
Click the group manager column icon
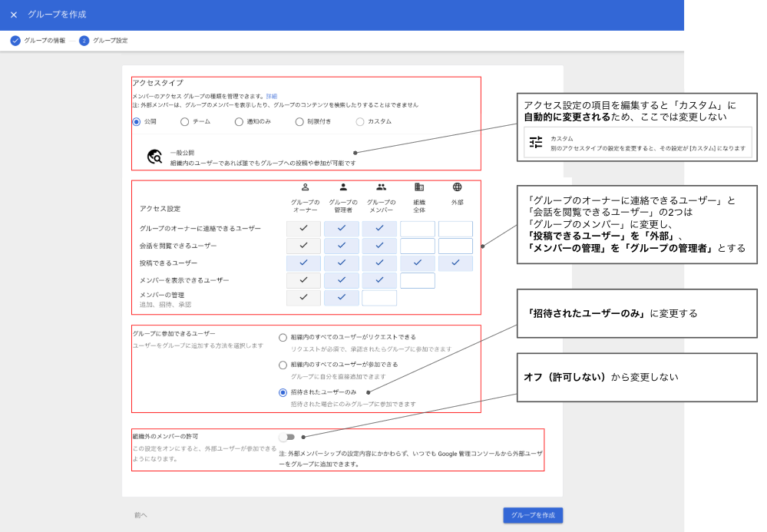(342, 187)
